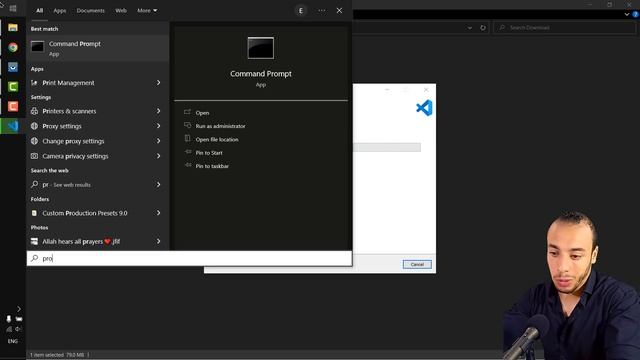Click the taskbar ENG language indicator

pyautogui.click(x=13, y=341)
